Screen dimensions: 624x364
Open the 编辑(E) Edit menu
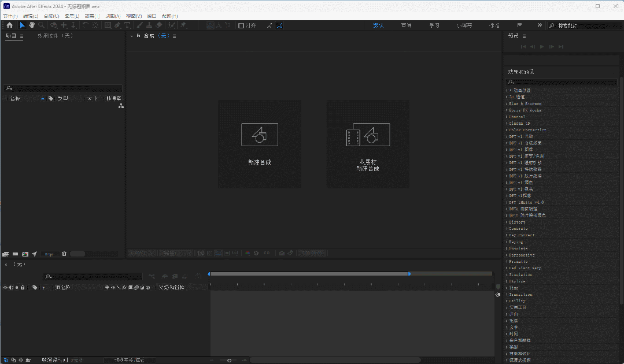point(31,16)
